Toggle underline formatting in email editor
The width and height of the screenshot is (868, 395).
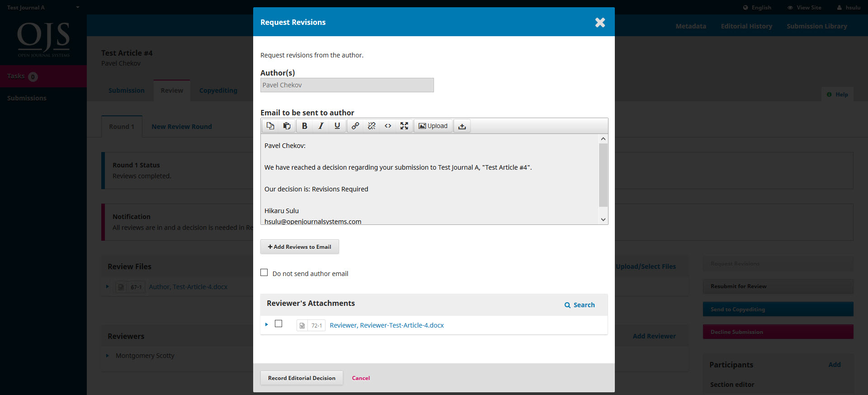click(x=337, y=126)
